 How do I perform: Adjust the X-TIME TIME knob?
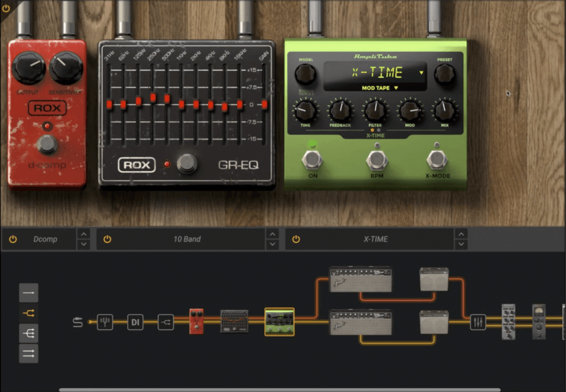(x=306, y=110)
